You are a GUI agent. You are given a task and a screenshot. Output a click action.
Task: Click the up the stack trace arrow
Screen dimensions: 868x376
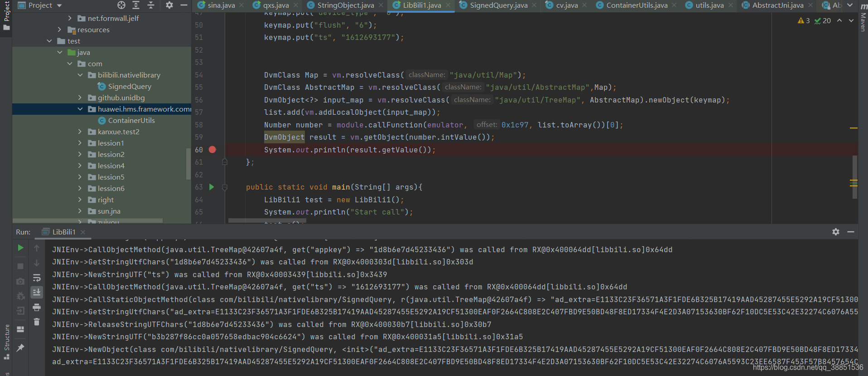pyautogui.click(x=37, y=248)
